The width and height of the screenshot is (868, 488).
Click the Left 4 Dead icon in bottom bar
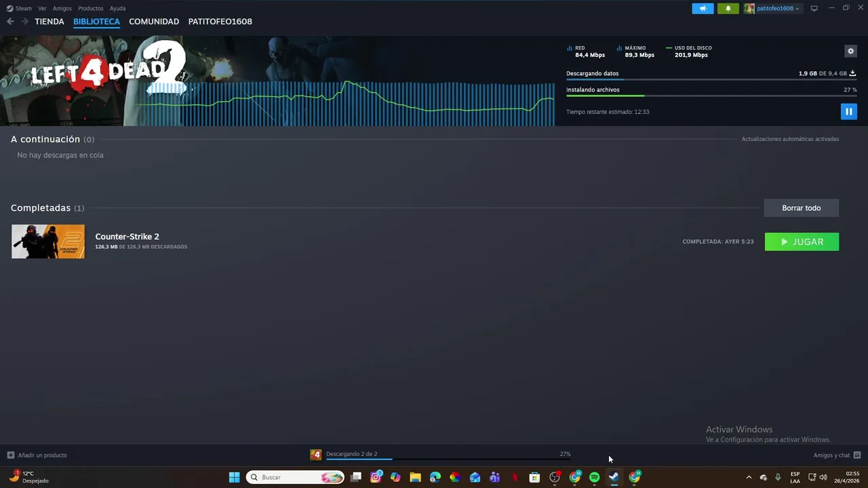(316, 455)
